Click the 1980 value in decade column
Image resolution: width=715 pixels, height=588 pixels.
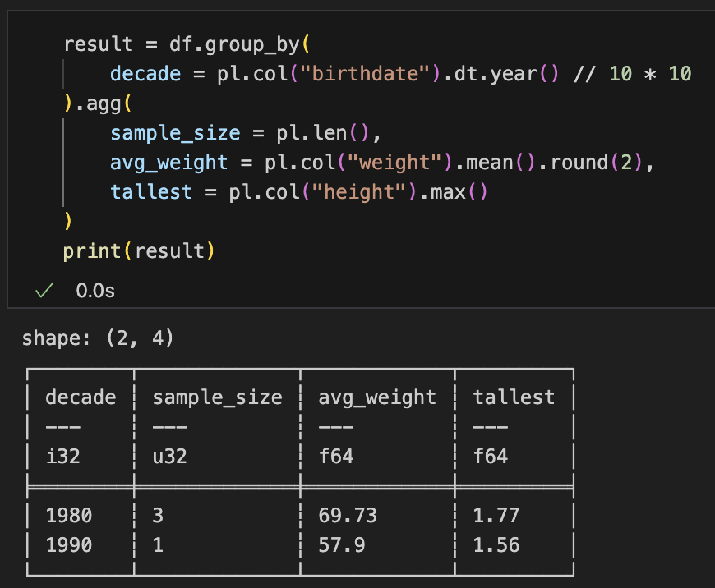point(69,516)
